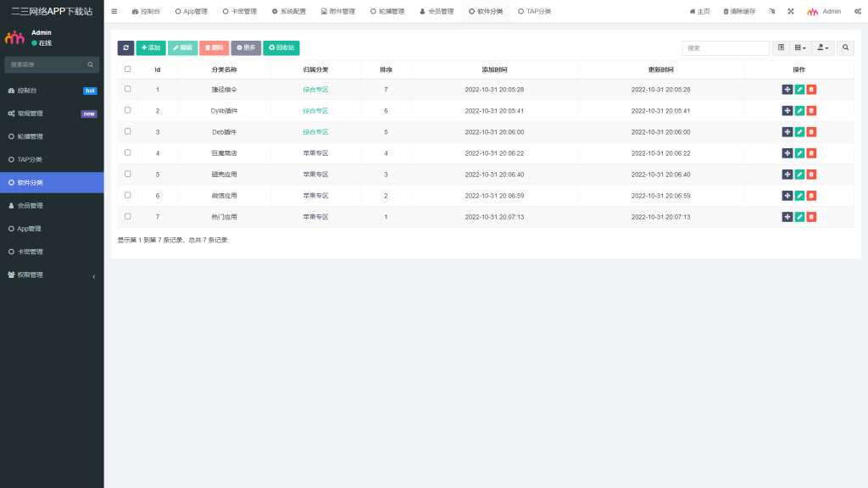Tick the checkbox for 热门应用 row

[x=128, y=216]
